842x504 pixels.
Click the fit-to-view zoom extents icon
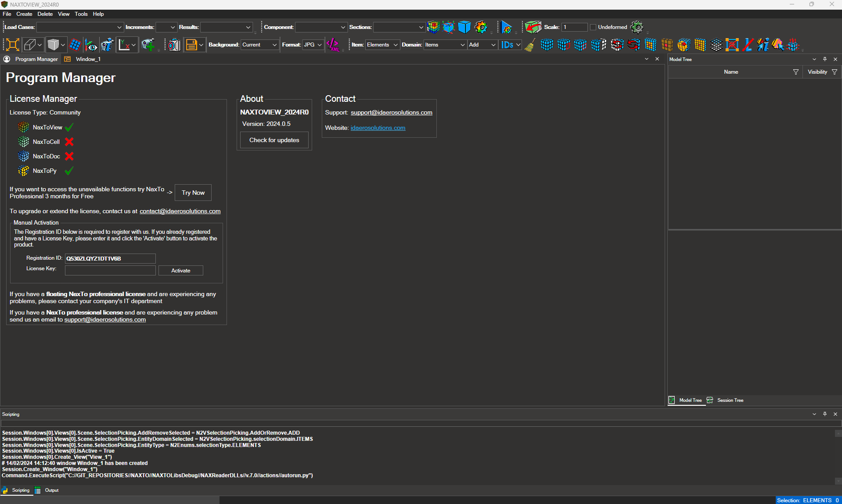[12, 45]
